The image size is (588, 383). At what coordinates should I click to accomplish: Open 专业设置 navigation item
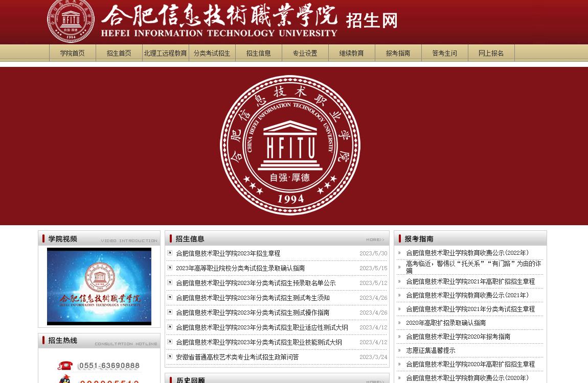tap(305, 53)
